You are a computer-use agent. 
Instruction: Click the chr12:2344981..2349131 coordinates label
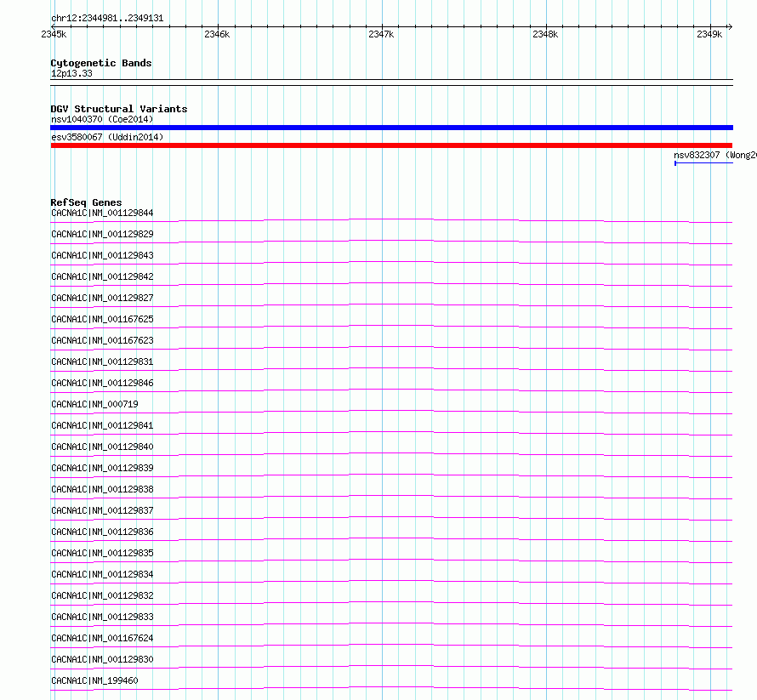[x=107, y=19]
